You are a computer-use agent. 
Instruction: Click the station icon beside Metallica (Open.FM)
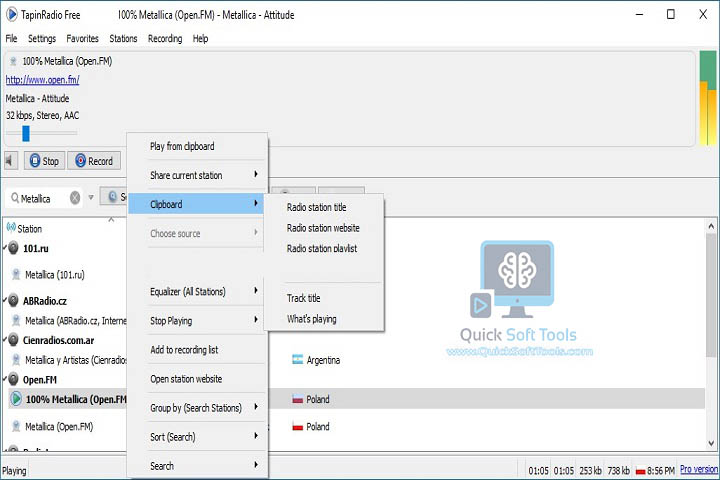[16, 426]
